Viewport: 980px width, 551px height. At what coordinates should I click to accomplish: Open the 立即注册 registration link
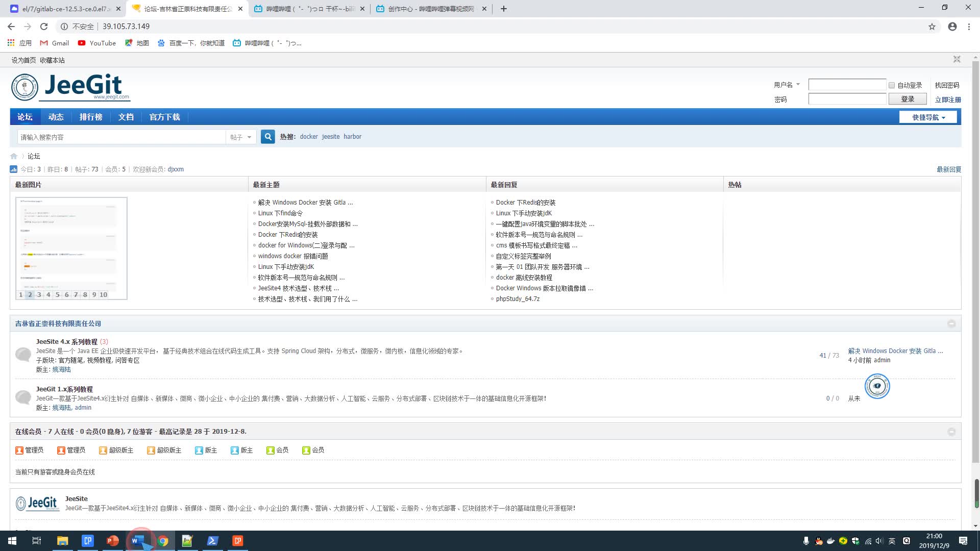pos(948,99)
